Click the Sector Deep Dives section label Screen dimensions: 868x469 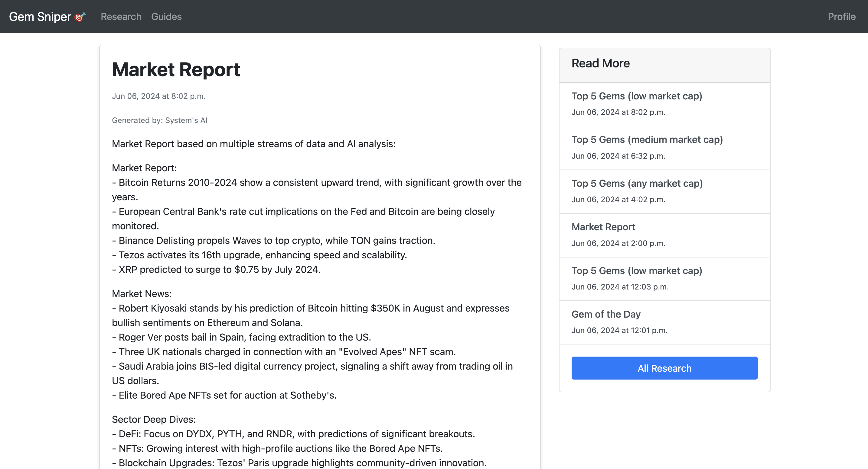click(154, 419)
